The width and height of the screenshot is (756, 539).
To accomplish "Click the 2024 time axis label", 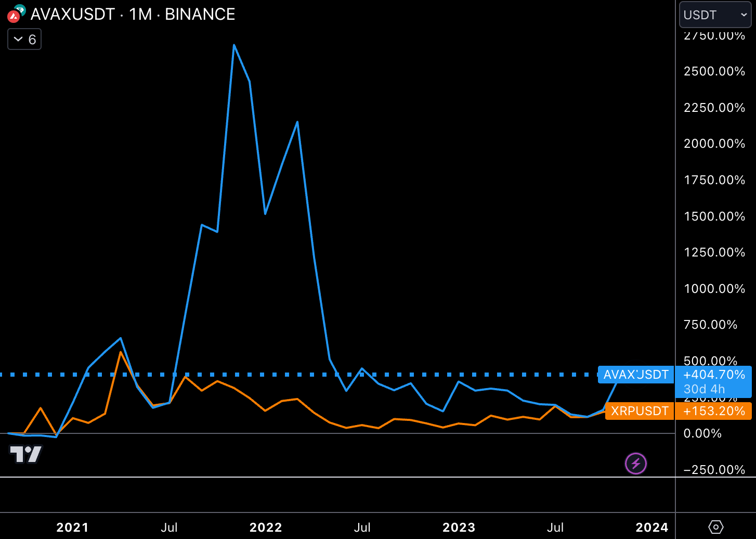I will coord(652,528).
